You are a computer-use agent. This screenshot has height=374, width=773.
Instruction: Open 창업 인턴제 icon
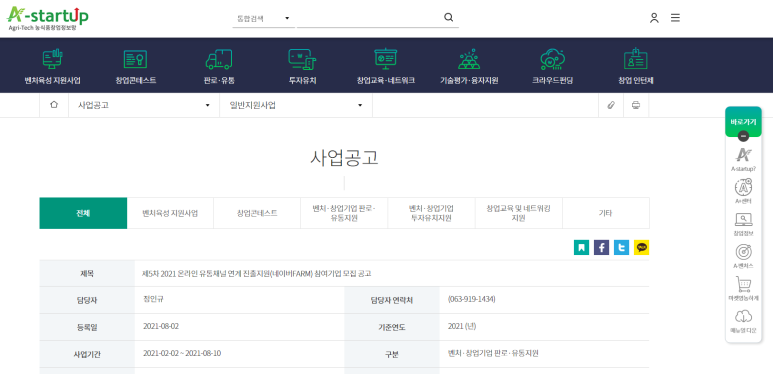(635, 60)
